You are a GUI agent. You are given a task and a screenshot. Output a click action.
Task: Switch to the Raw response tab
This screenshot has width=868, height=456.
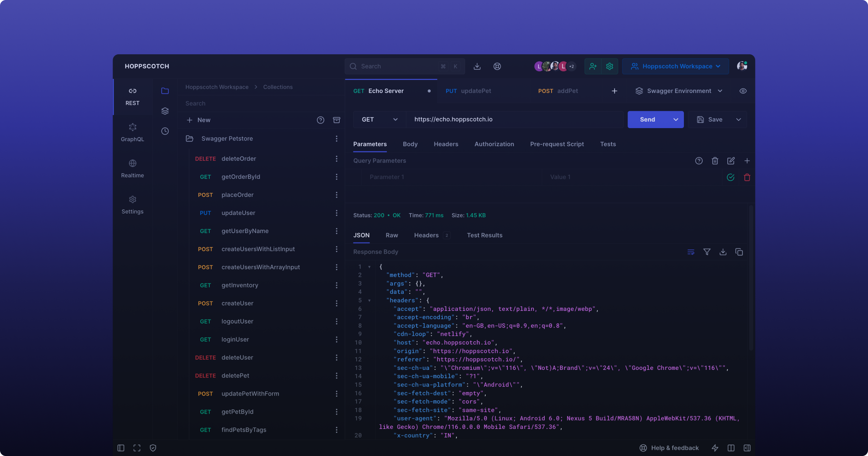coord(392,235)
